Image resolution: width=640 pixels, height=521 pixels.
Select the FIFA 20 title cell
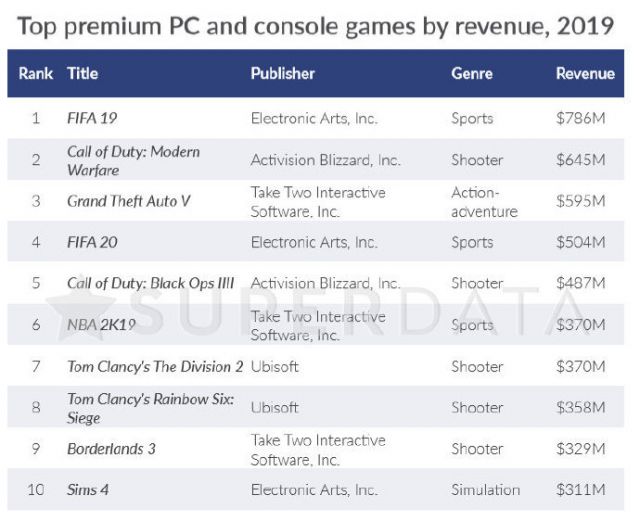point(93,242)
